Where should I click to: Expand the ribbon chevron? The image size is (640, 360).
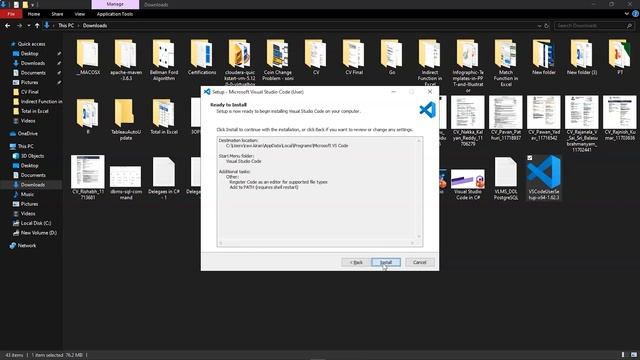(x=627, y=14)
